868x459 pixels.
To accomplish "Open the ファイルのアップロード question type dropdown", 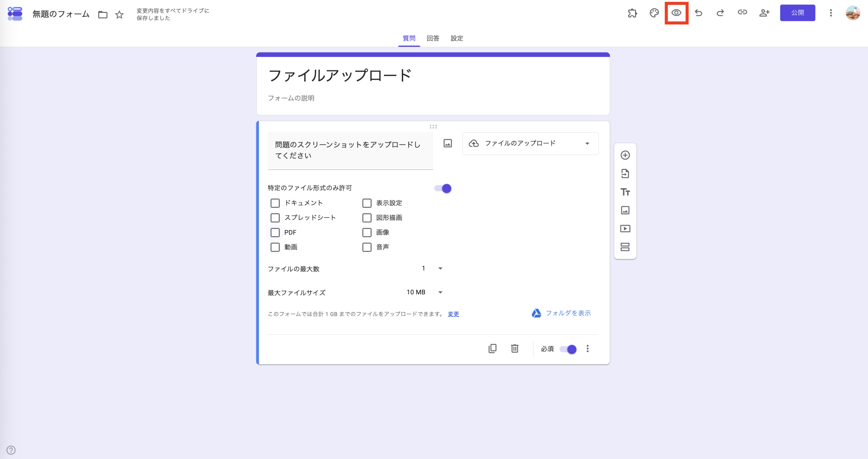I will click(530, 143).
